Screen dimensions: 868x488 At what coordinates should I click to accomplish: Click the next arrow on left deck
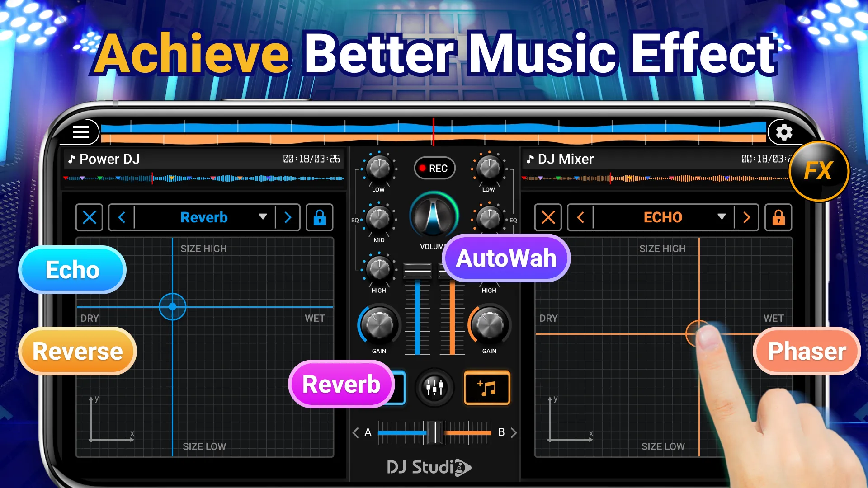(x=288, y=217)
